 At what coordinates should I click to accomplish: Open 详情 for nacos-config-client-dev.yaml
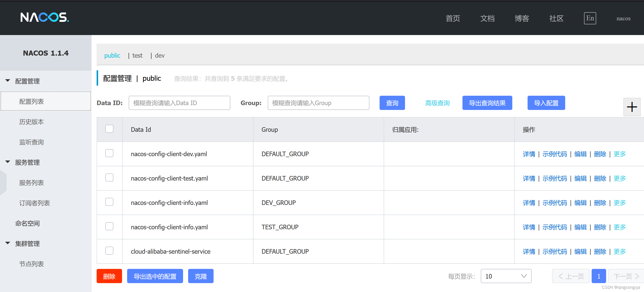pos(529,154)
